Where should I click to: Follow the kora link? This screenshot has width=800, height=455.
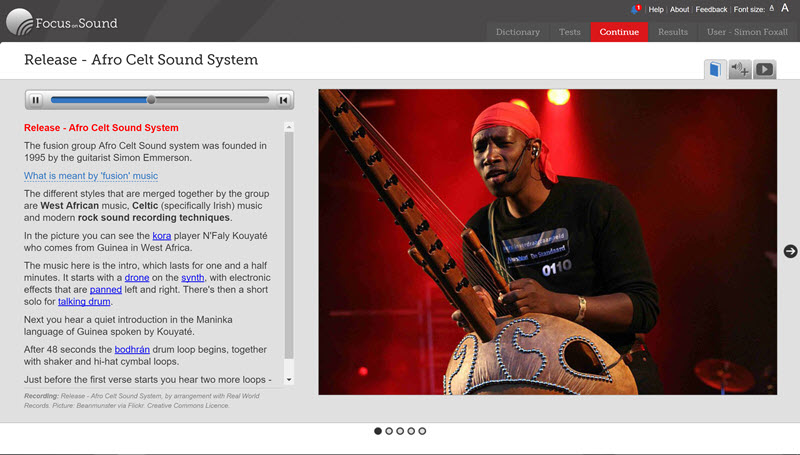coord(162,236)
